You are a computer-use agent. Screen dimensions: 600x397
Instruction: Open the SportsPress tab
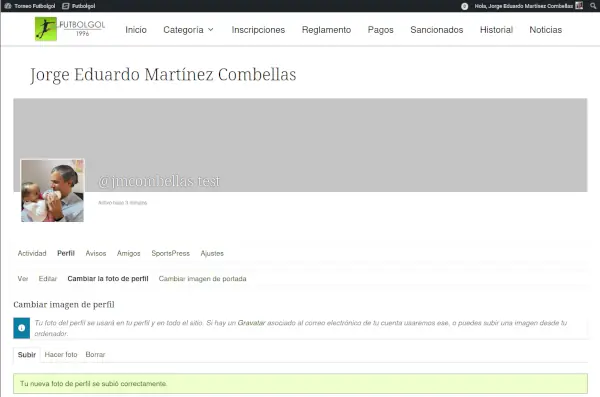tap(171, 253)
